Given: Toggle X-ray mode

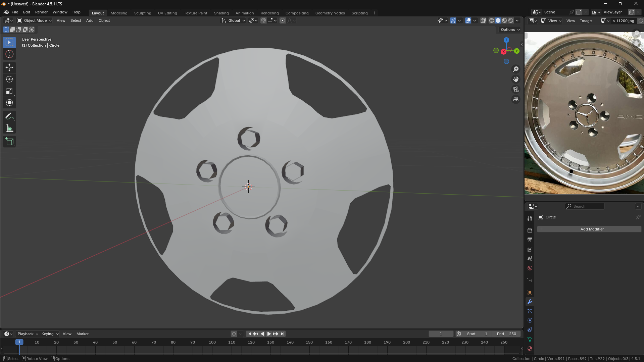Looking at the screenshot, I should pyautogui.click(x=483, y=20).
